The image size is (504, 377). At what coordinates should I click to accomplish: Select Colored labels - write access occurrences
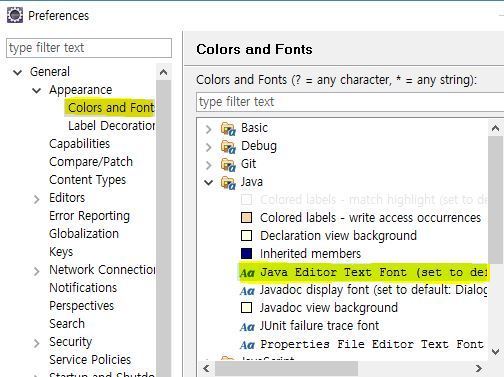(370, 218)
